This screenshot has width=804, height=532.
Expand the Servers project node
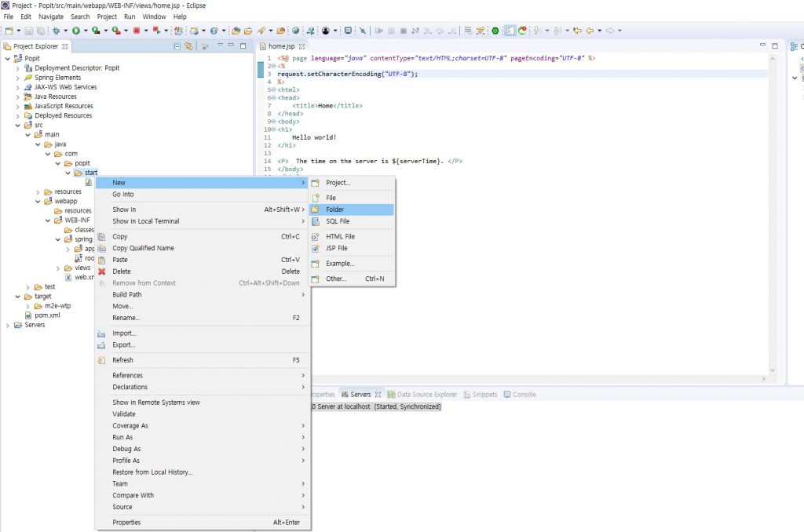[8, 325]
